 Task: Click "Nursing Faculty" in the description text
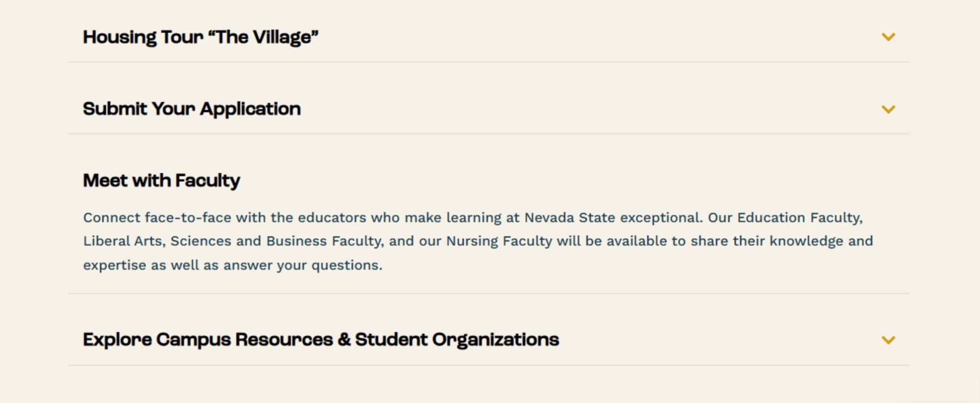499,241
